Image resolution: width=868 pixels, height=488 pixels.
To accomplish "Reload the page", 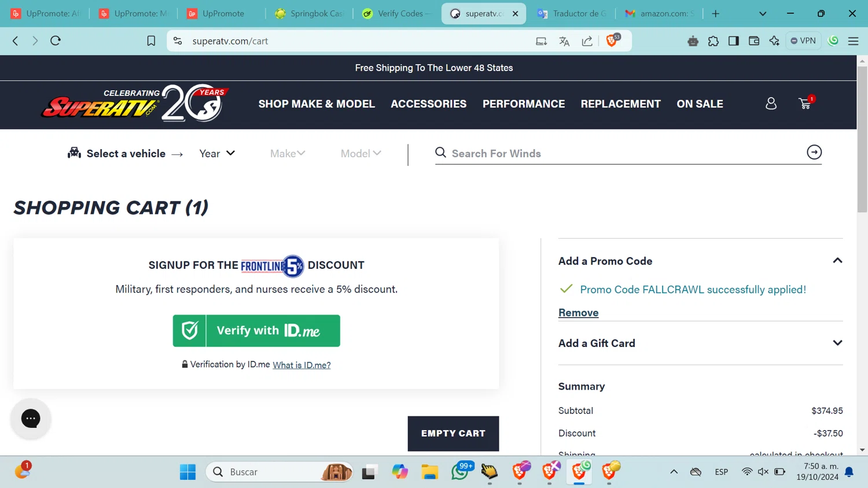I will pos(56,41).
